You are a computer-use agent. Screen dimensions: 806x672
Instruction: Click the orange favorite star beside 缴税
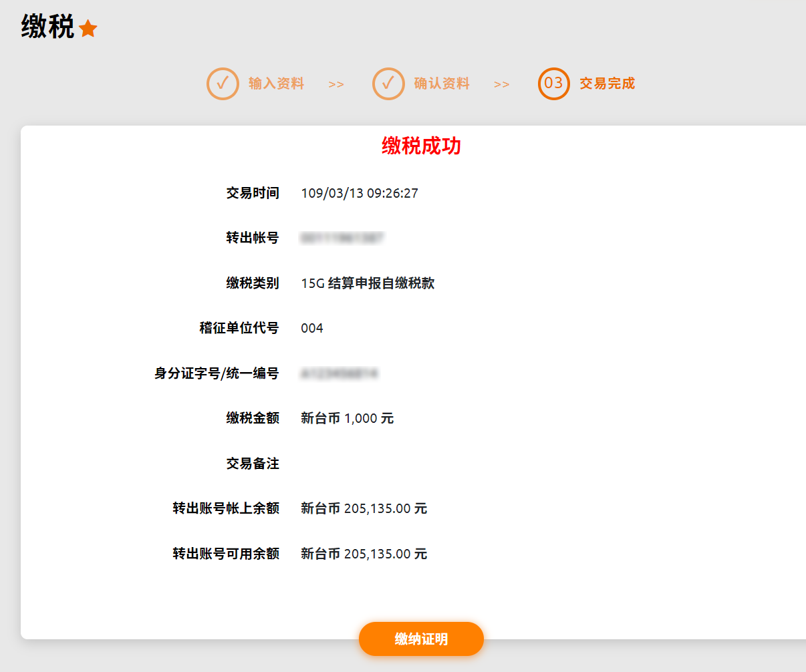88,29
